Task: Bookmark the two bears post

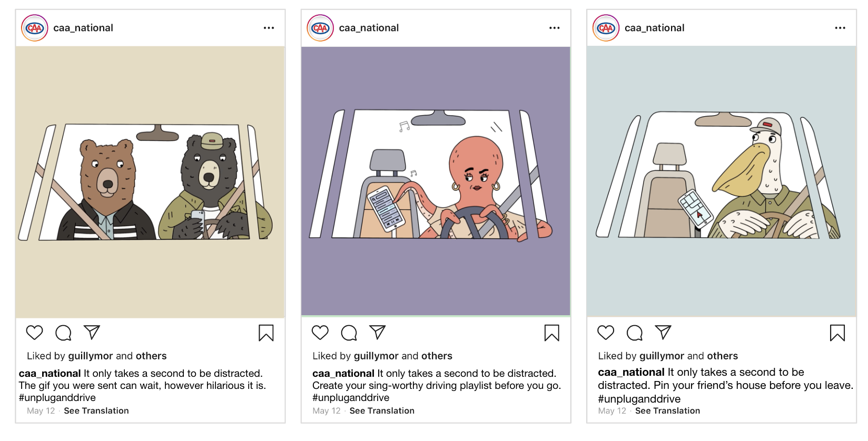Action: click(266, 333)
